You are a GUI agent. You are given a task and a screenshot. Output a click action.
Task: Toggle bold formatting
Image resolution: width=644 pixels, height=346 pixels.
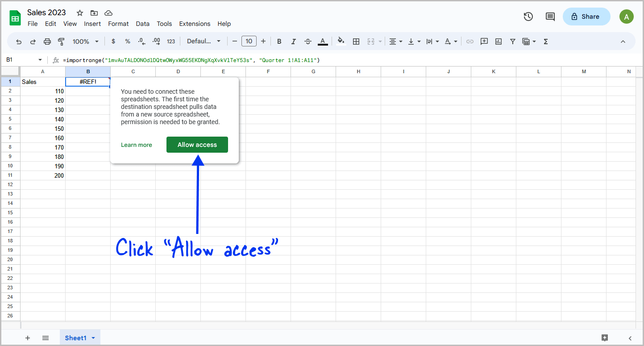(x=279, y=41)
